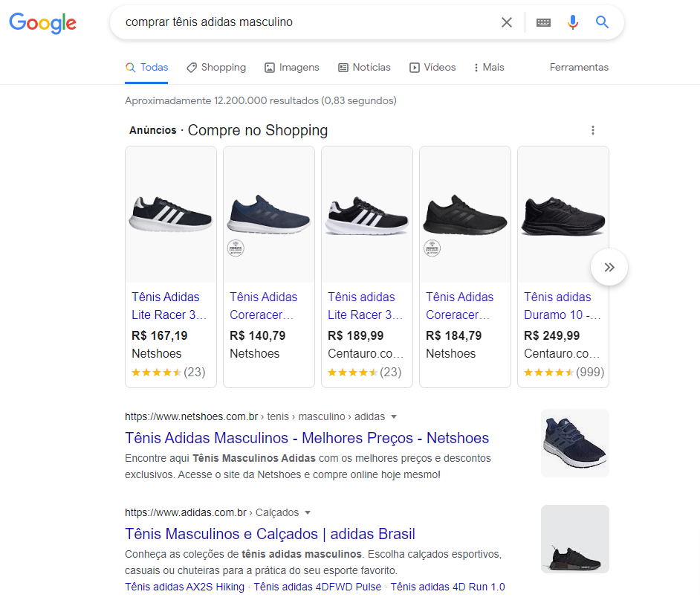Click adidas Brasil result shoe thumbnail
Screen dimensions: 700x609
575,539
